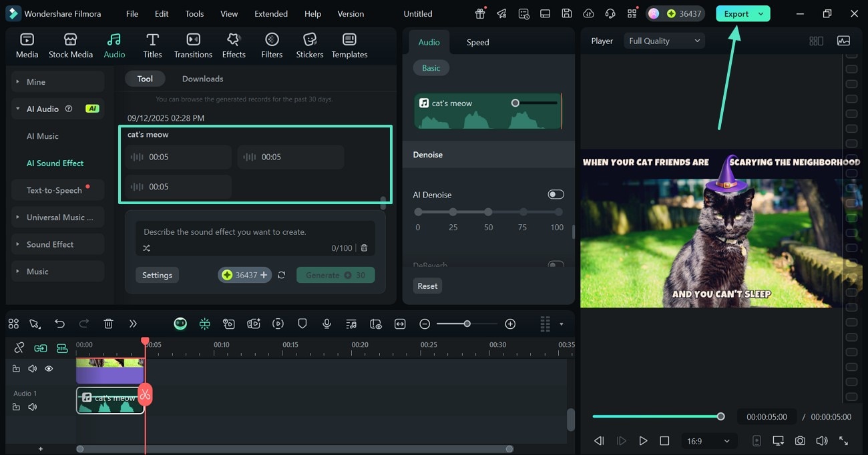The width and height of the screenshot is (868, 455).
Task: Undo the last action
Action: coord(59,324)
